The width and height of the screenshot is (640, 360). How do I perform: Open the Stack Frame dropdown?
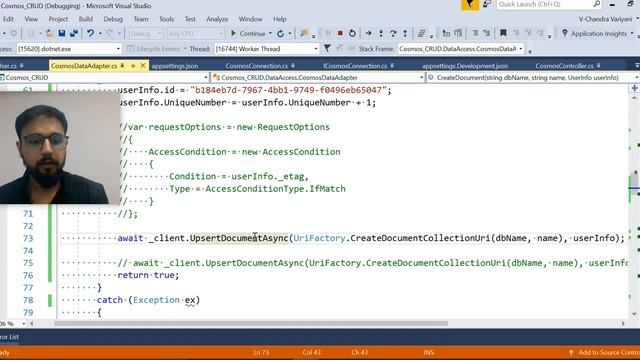521,49
